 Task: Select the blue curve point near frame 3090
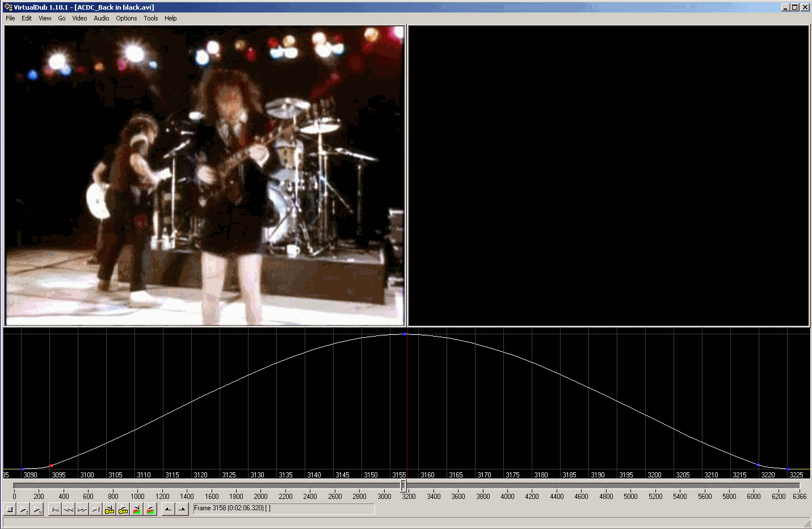pos(23,469)
